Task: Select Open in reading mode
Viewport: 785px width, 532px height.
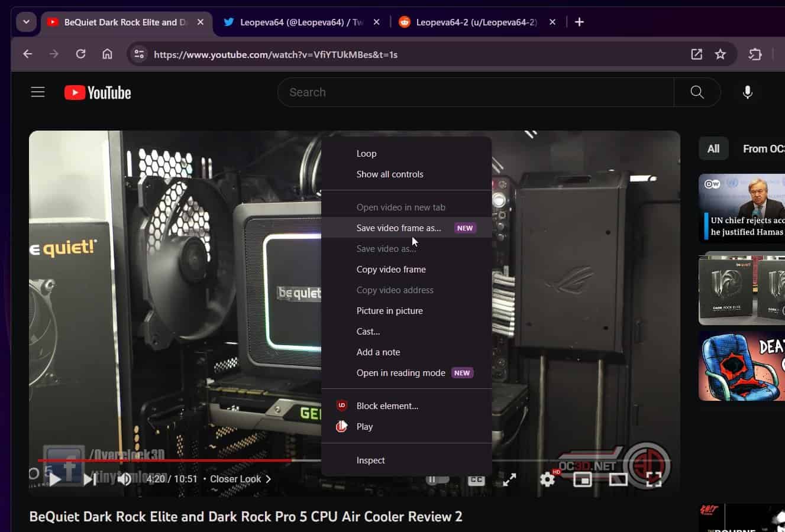Action: click(406, 373)
